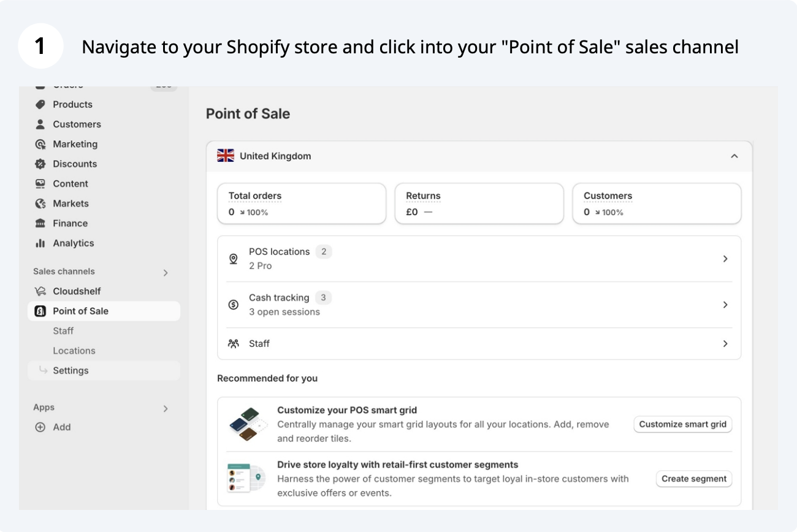The width and height of the screenshot is (797, 532).
Task: Collapse the United Kingdom section
Action: click(734, 156)
